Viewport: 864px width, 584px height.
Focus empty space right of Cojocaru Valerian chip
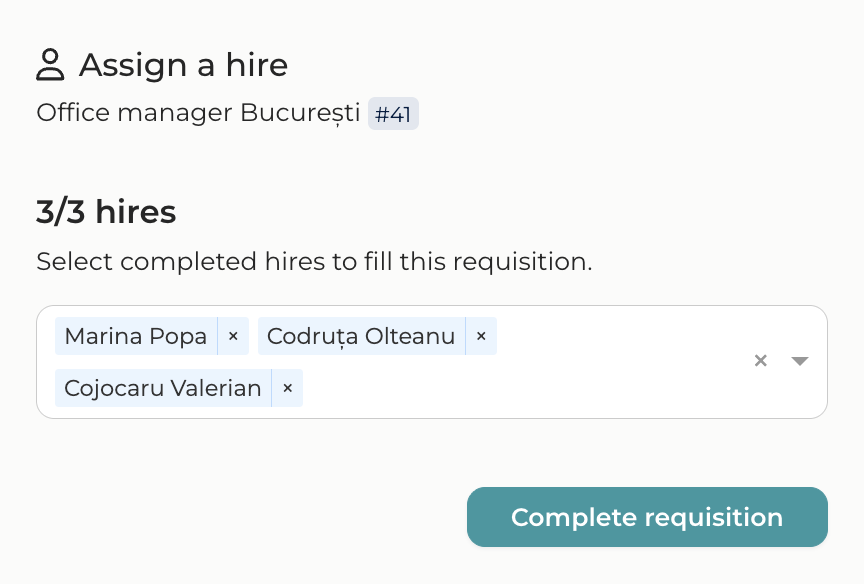(x=500, y=388)
